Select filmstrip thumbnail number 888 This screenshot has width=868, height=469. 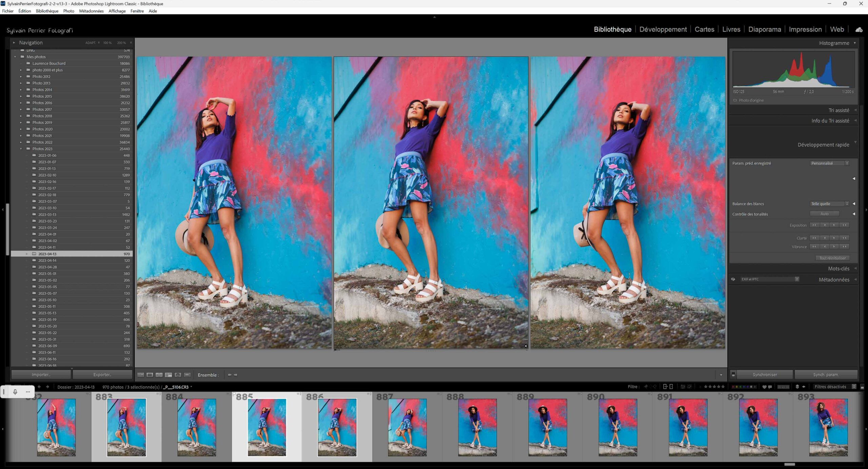click(x=477, y=427)
